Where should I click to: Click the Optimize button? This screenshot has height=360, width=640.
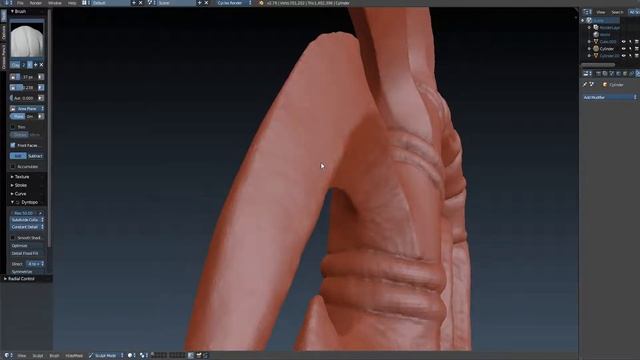click(27, 246)
